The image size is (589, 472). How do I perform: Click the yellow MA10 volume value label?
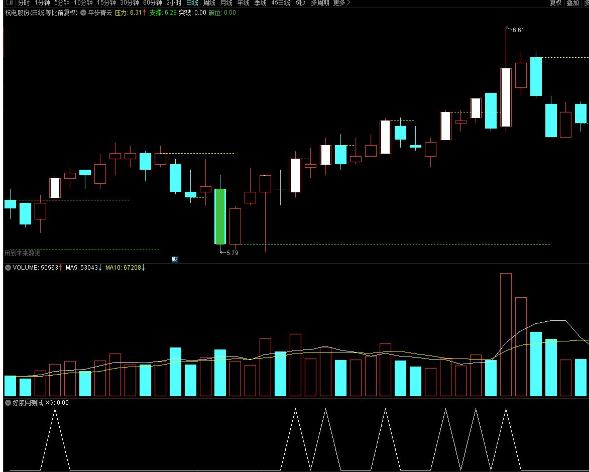click(125, 268)
